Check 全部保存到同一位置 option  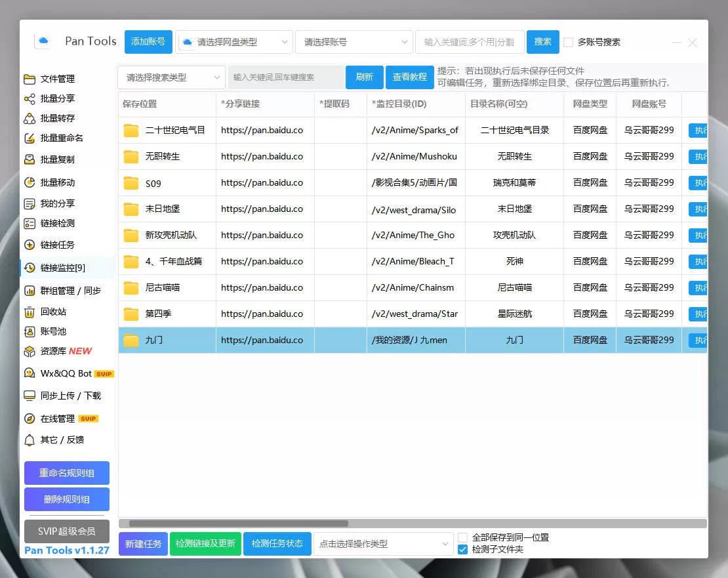[x=462, y=537]
